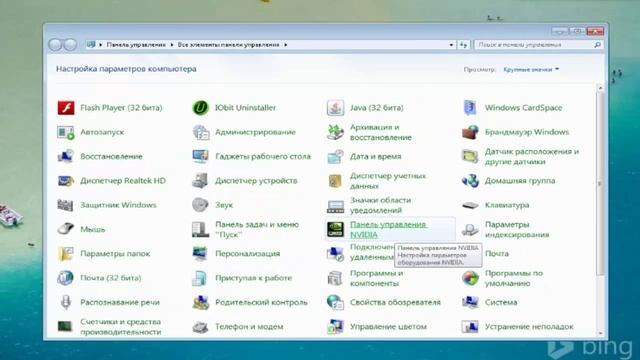Open the Диспетчер Realtek HD icon
This screenshot has height=360, width=640.
[66, 181]
